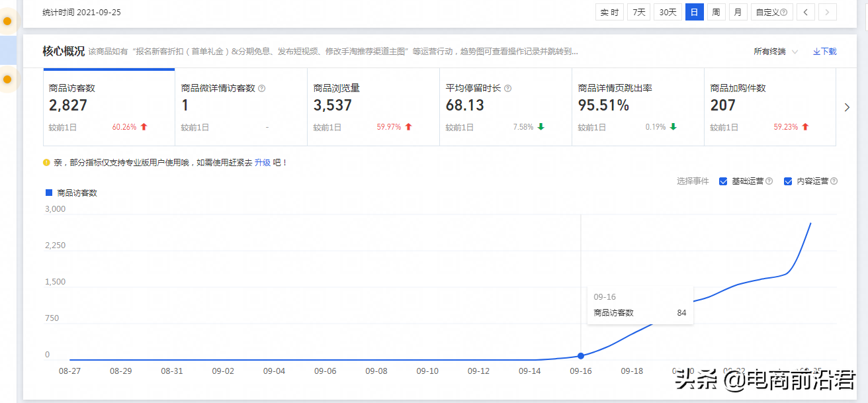Click help icon next to 商品微详情访客数
Screen dimensions: 868x403
(x=262, y=88)
